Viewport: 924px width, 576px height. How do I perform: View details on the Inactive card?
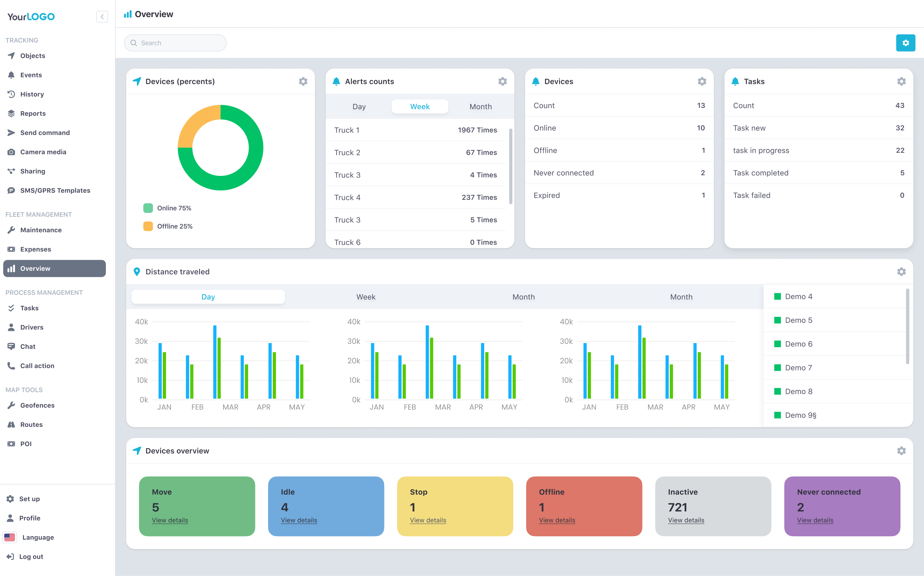pyautogui.click(x=686, y=520)
